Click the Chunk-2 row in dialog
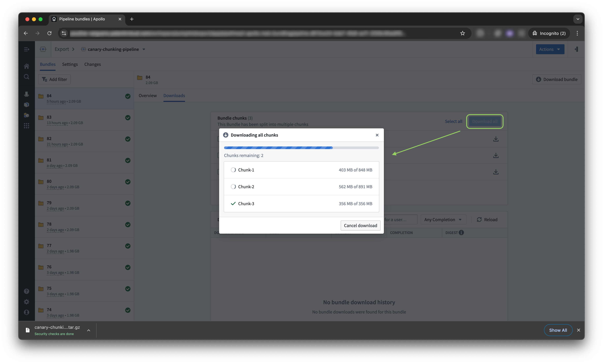The width and height of the screenshot is (603, 364). (x=301, y=187)
